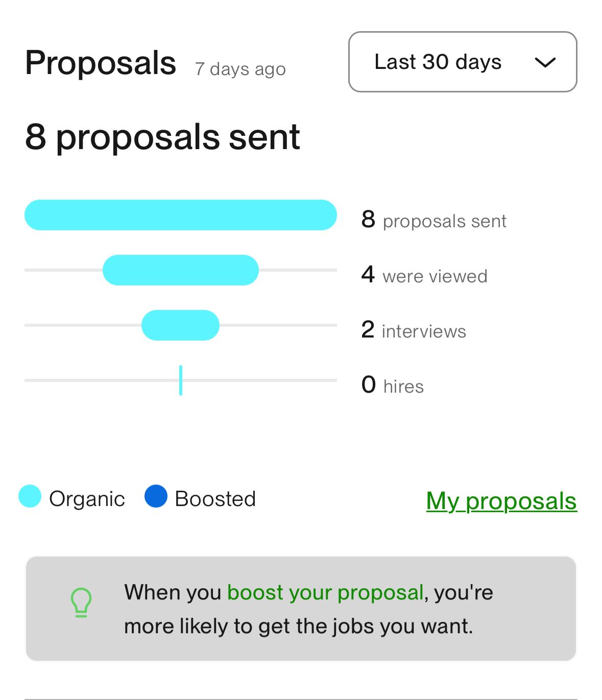Screen dimensions: 602x700
Task: Click the proposals sent funnel bar
Action: pyautogui.click(x=180, y=215)
